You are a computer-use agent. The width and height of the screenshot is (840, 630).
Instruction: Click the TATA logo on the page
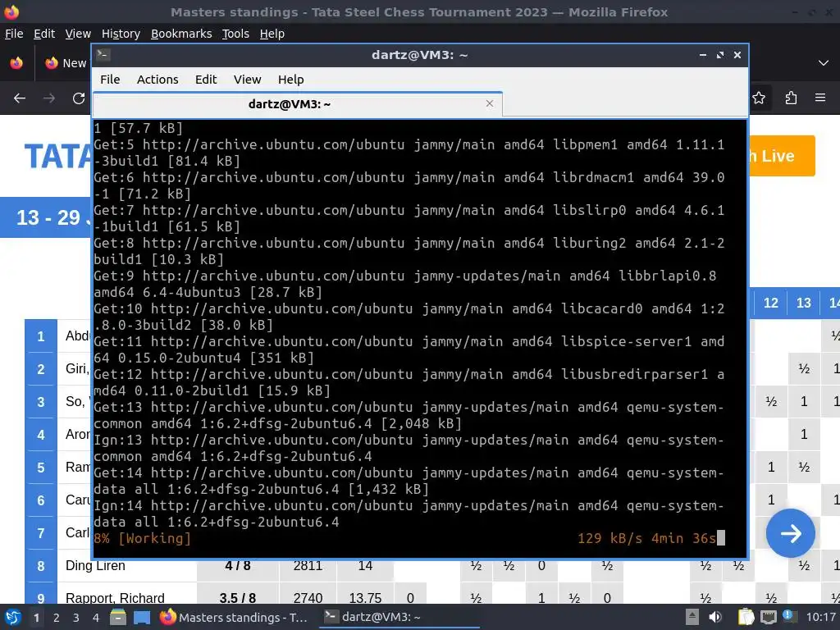(58, 157)
